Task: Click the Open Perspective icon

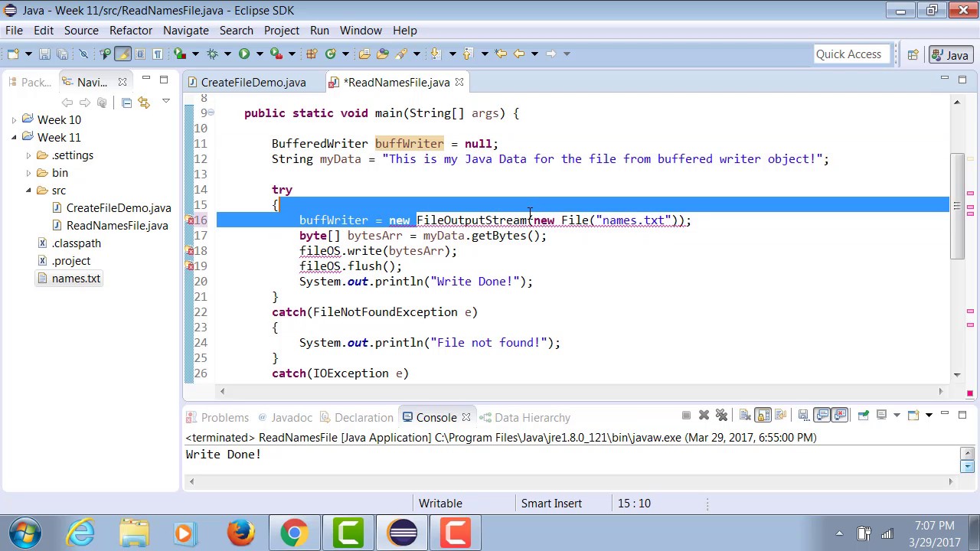Action: pyautogui.click(x=913, y=54)
